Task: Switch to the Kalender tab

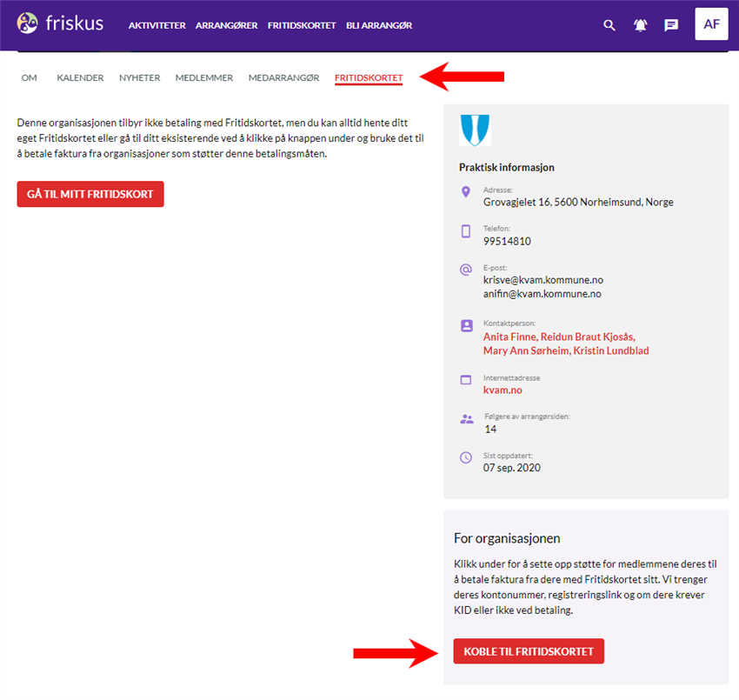Action: click(x=80, y=77)
